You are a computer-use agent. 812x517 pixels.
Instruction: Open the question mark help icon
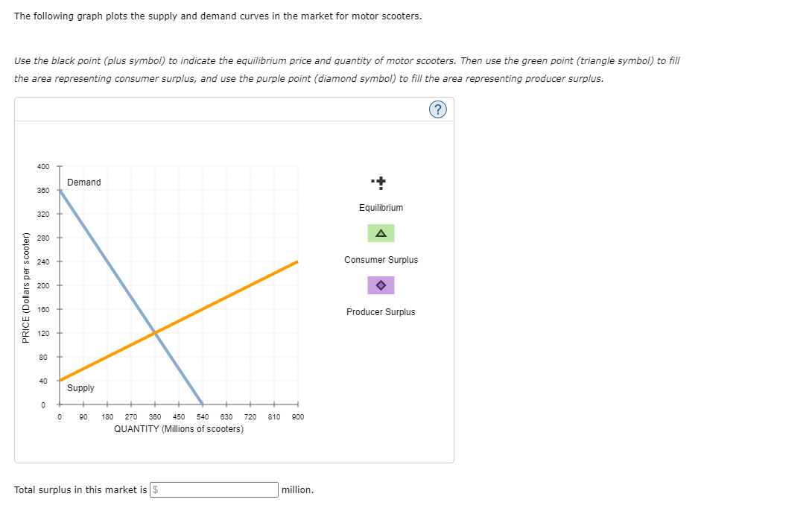[438, 109]
